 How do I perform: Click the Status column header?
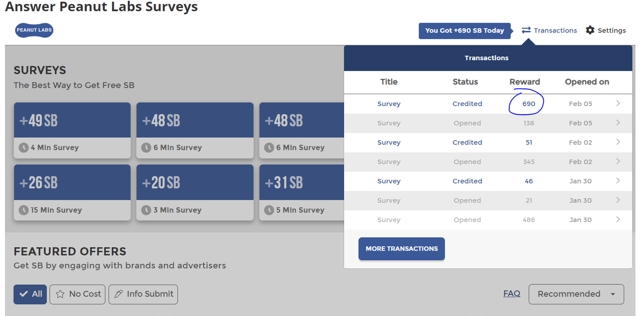pos(465,82)
